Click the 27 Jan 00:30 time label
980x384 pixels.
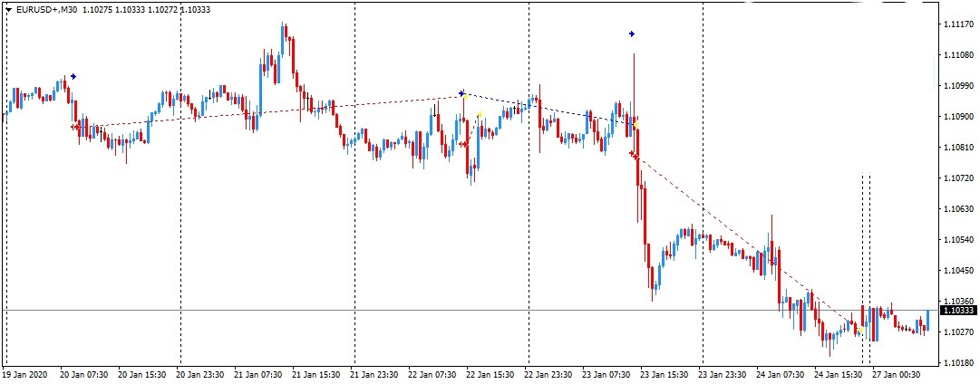pos(897,375)
